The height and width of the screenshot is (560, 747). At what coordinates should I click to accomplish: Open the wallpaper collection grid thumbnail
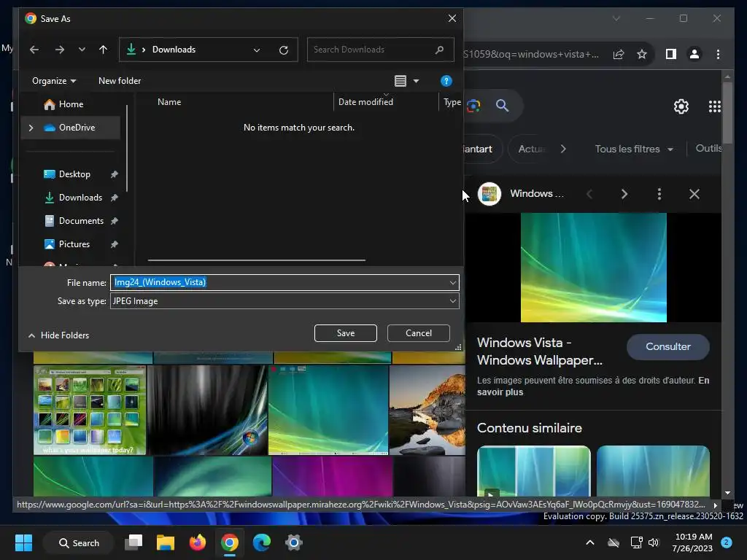click(90, 410)
